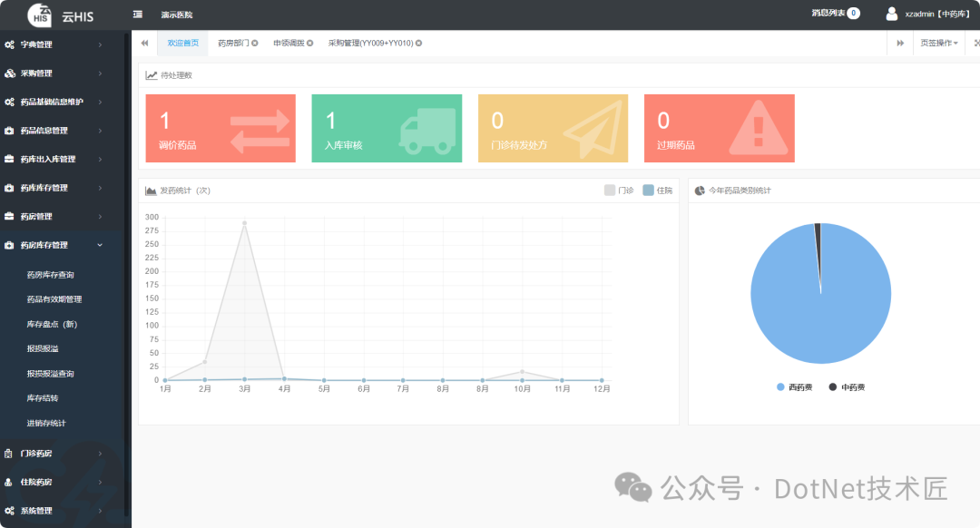Toggle the 住院 series in chart legend
Viewport: 980px width, 528px height.
pos(661,188)
